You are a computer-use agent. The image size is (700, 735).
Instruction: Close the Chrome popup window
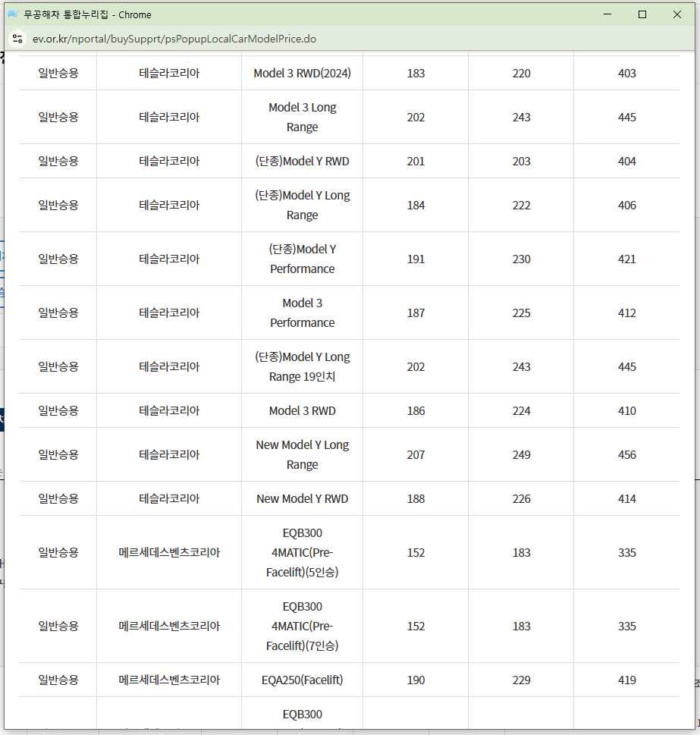[x=677, y=14]
